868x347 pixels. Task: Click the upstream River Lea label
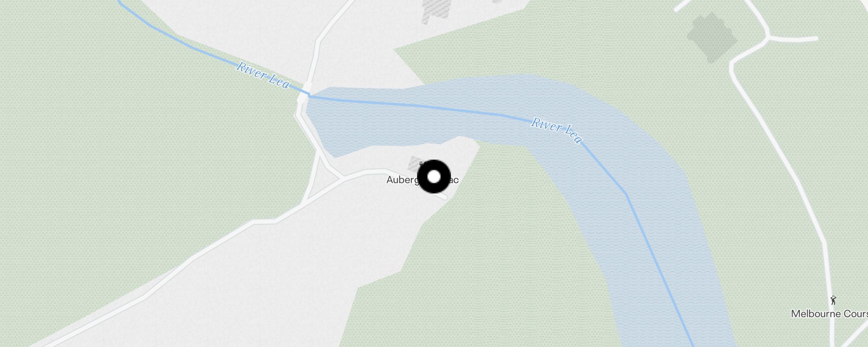(263, 75)
